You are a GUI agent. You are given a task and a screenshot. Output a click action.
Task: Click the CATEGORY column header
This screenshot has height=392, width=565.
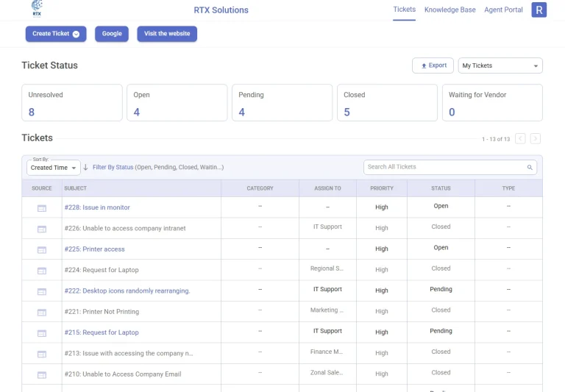coord(260,188)
